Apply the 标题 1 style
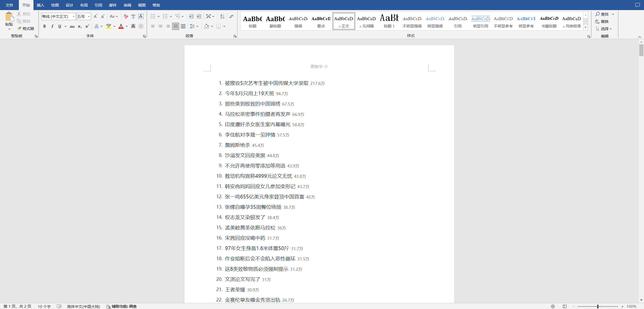This screenshot has height=309, width=644. (x=389, y=21)
